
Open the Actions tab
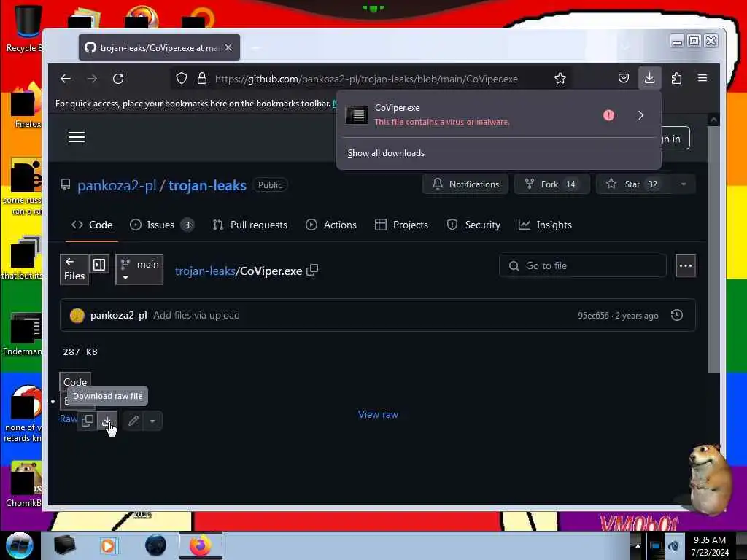(x=331, y=225)
